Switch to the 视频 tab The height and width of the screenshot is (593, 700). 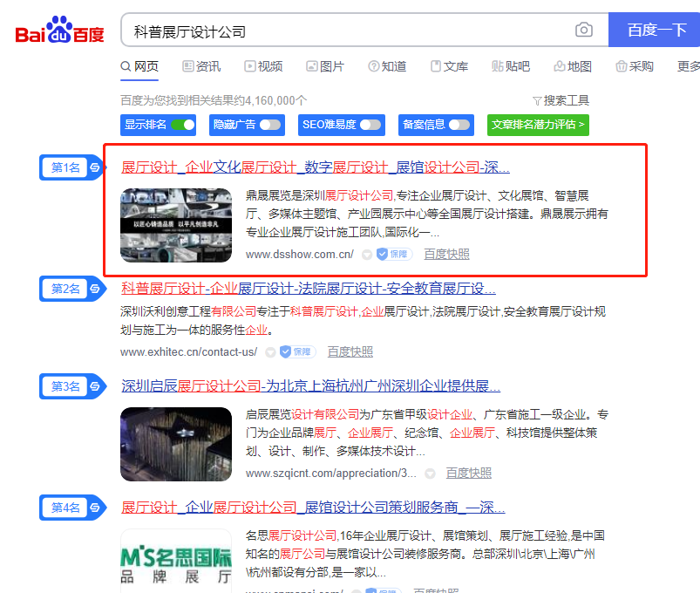(x=263, y=66)
